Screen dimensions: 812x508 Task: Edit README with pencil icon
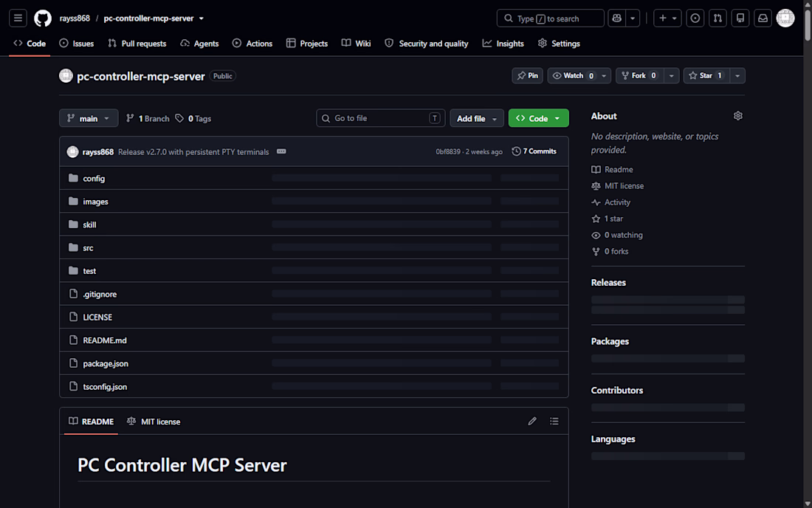coord(531,422)
